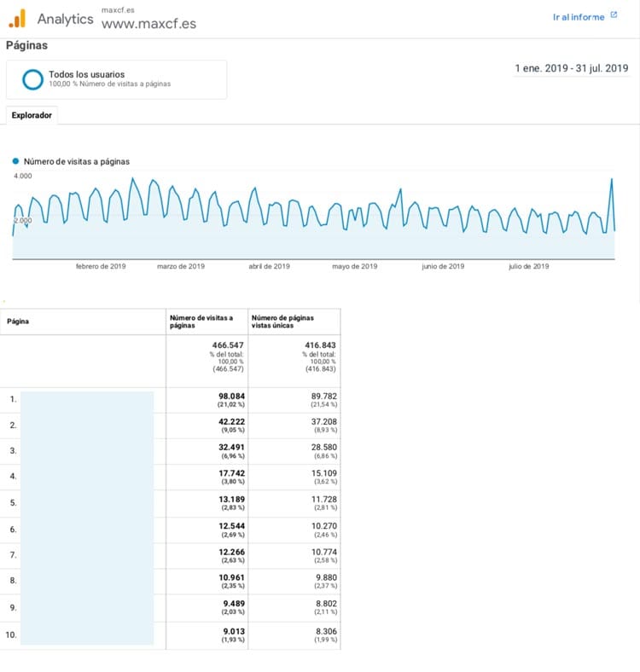This screenshot has height=672, width=640.
Task: Select the Todos los usuarios segment card
Action: click(x=116, y=79)
